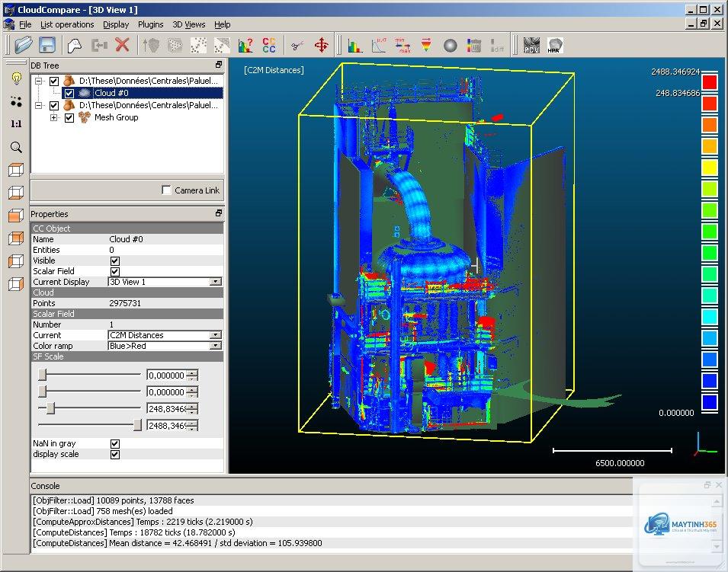Click the 1:1 zoom reset button
Image resolution: width=728 pixels, height=572 pixels.
pyautogui.click(x=16, y=124)
